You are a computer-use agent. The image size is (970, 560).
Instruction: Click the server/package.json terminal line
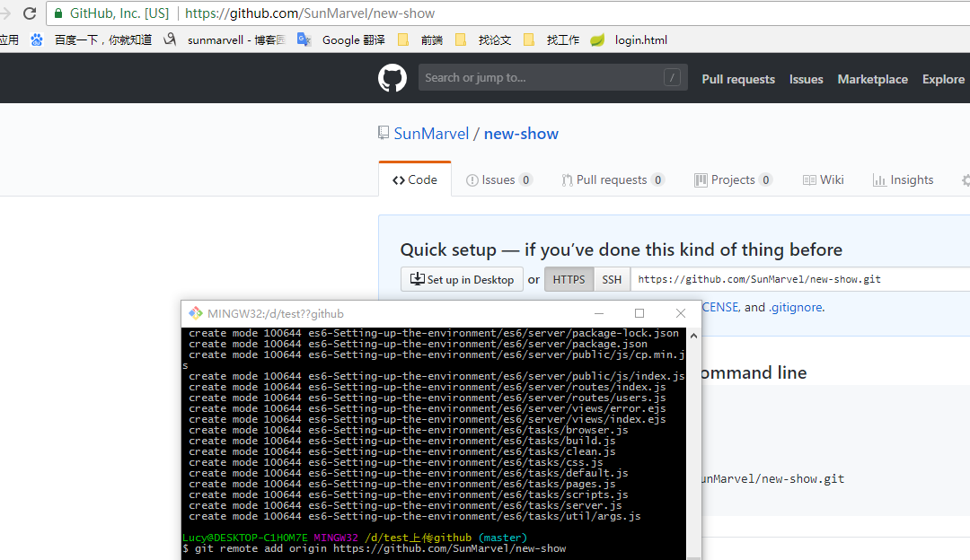419,344
